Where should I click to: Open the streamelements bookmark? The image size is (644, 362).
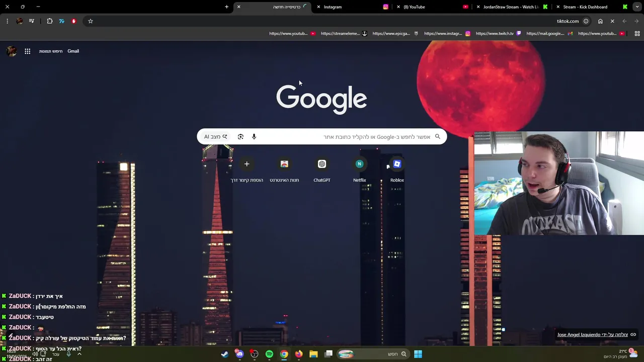click(344, 34)
